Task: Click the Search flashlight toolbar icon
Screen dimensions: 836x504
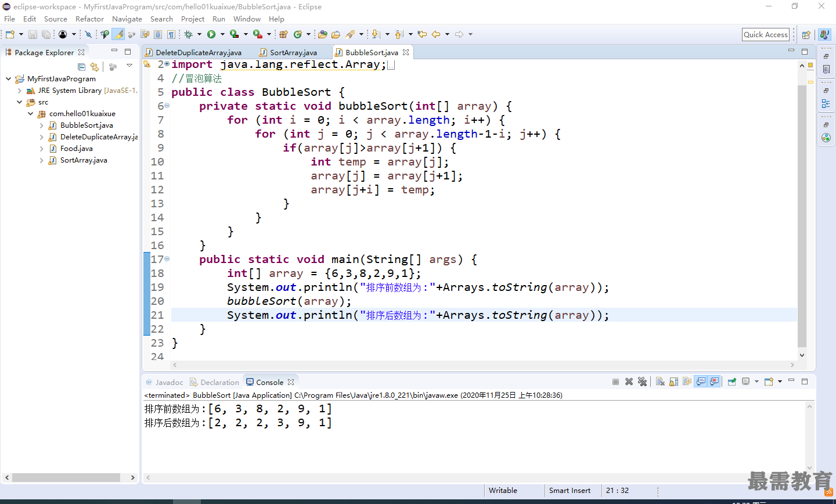Action: (x=350, y=34)
